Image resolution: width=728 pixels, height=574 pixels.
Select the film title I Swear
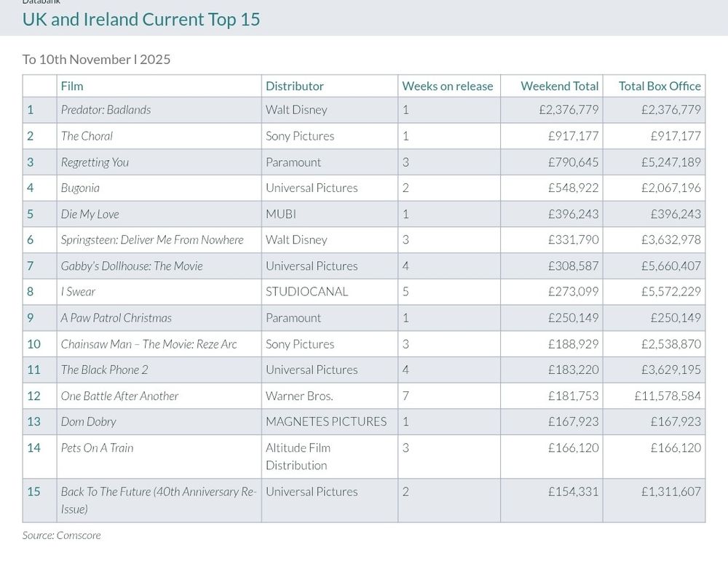[78, 292]
